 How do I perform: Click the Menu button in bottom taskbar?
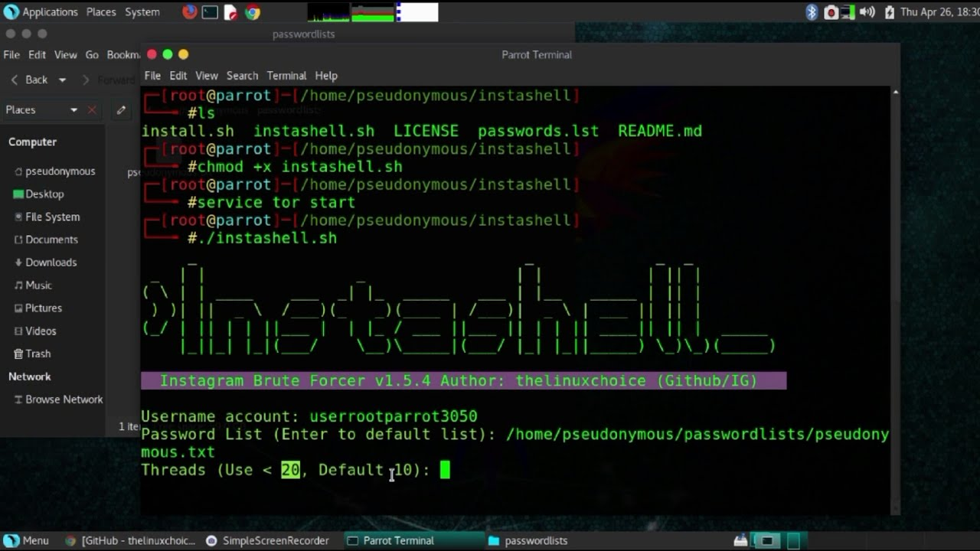[27, 540]
